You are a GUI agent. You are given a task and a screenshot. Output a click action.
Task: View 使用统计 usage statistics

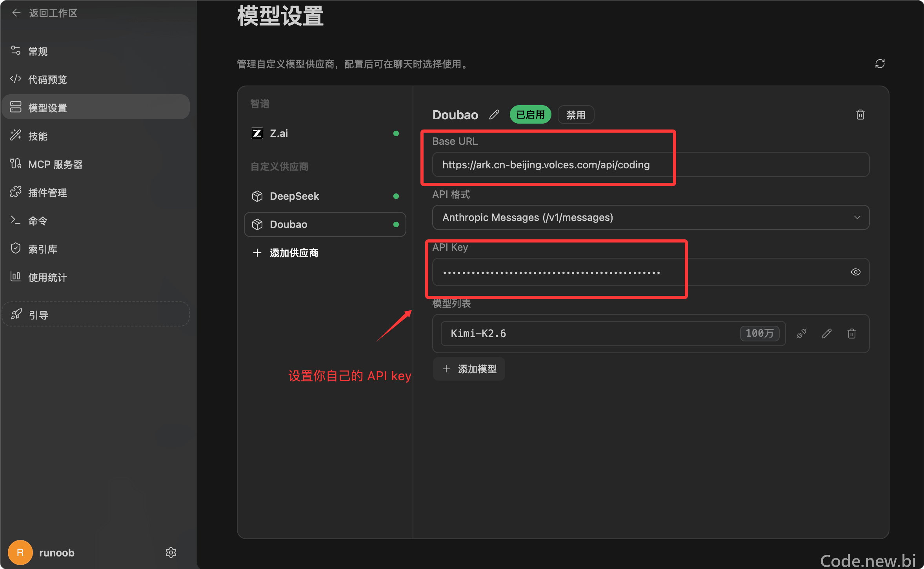(x=96, y=277)
